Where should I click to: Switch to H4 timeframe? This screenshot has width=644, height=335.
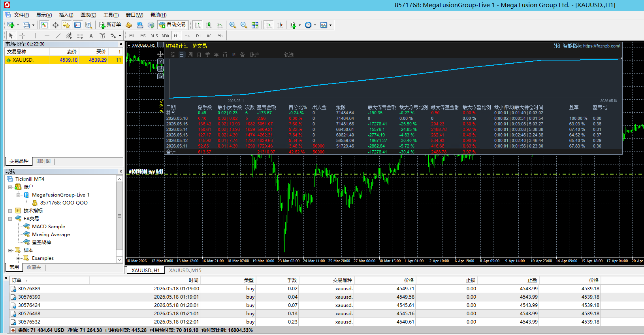[187, 36]
